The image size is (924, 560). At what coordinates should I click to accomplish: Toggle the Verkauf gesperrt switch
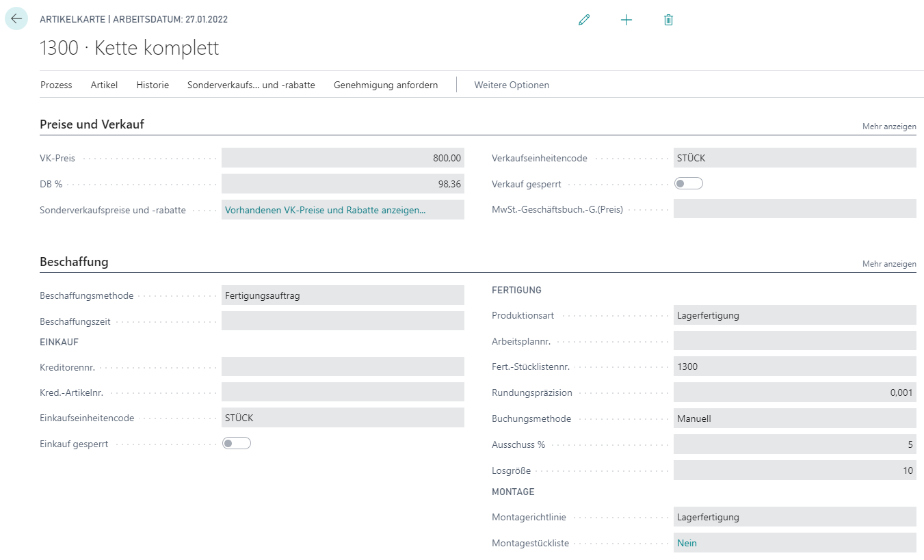coord(689,184)
